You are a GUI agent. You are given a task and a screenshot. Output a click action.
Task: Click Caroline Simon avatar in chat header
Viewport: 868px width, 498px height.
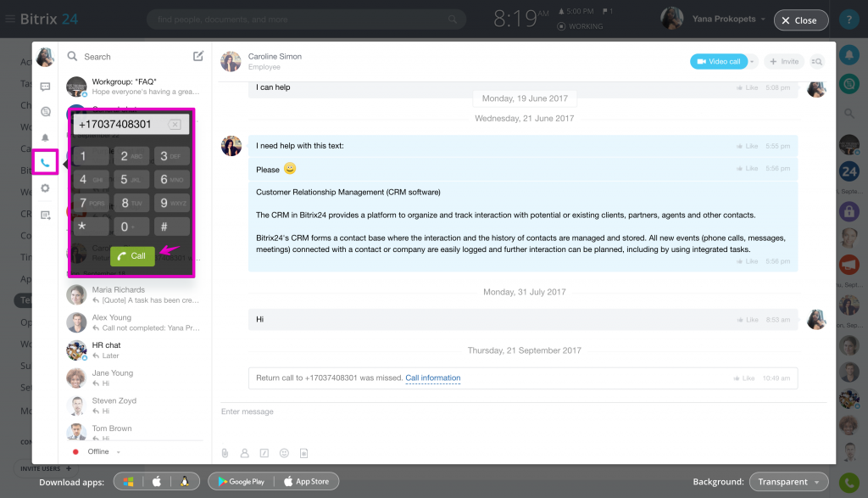pos(231,61)
